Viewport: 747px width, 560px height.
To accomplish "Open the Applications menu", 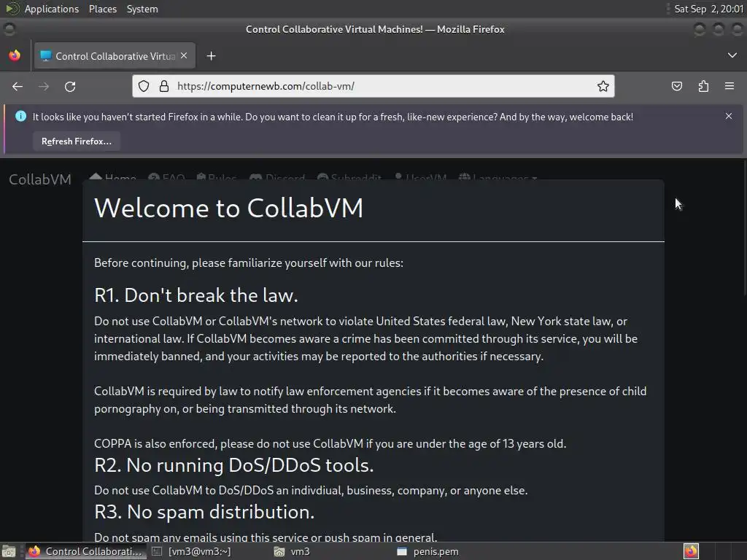I will pyautogui.click(x=52, y=9).
